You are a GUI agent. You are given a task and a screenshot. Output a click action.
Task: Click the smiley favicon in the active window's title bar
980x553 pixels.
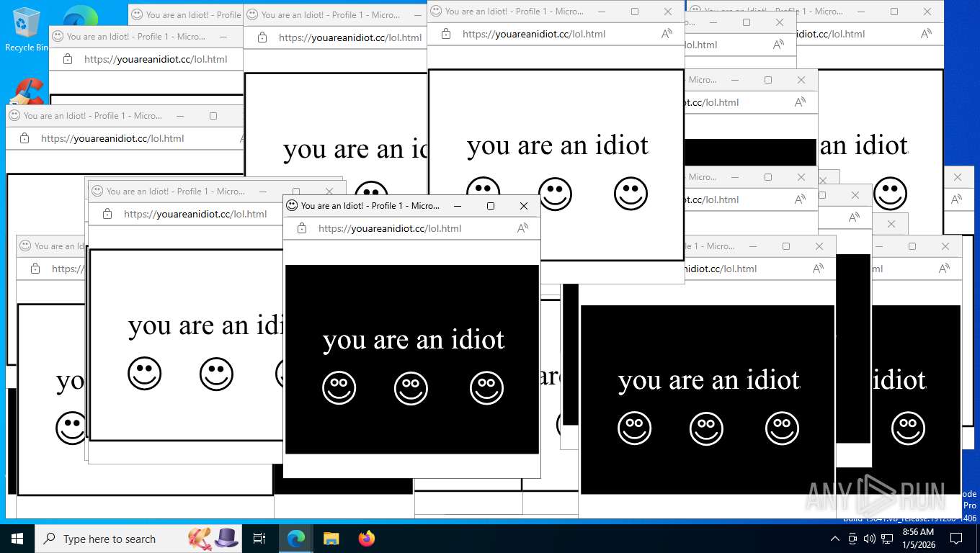click(x=292, y=205)
